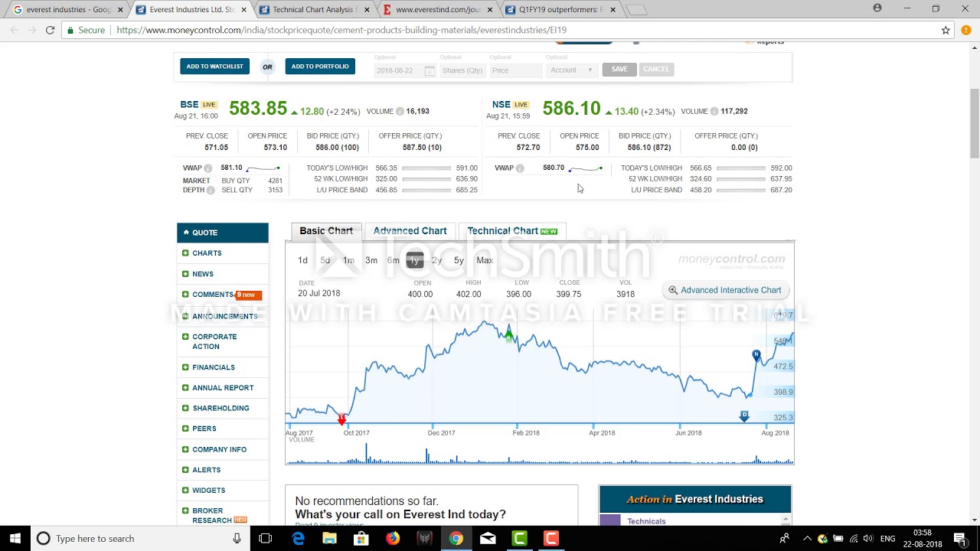This screenshot has height=551, width=980.
Task: Click the blue marker near July rally
Action: [x=756, y=355]
